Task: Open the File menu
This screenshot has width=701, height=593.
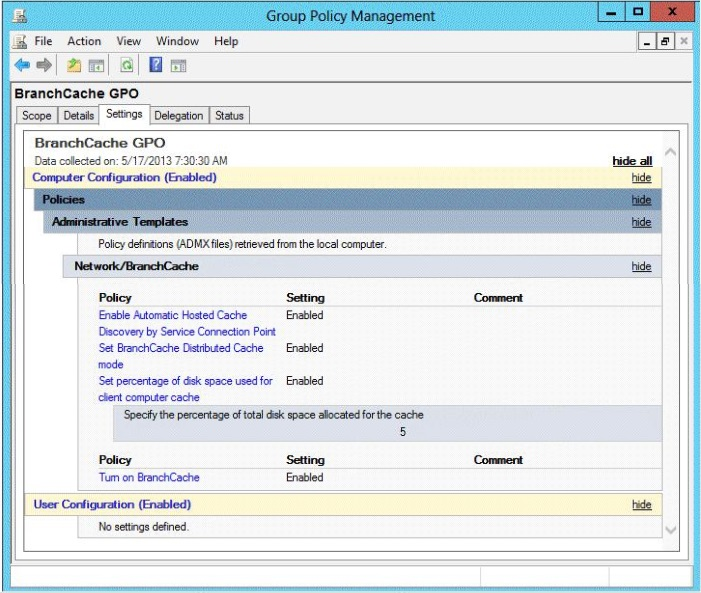Action: tap(43, 41)
